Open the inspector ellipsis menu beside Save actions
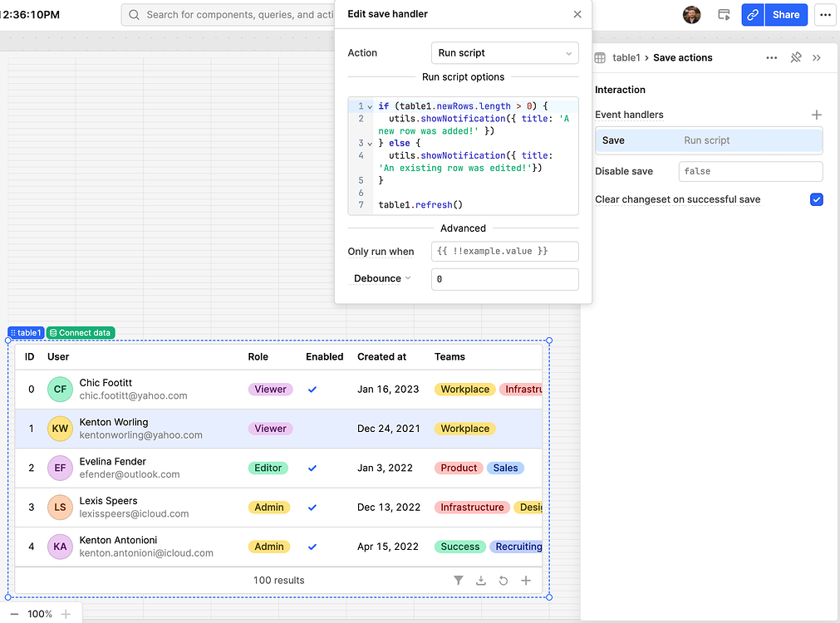 pos(771,58)
